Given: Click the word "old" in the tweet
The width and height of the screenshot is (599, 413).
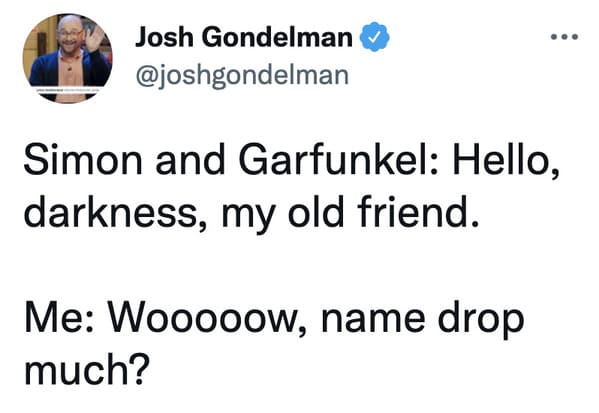Looking at the screenshot, I should pyautogui.click(x=316, y=211).
